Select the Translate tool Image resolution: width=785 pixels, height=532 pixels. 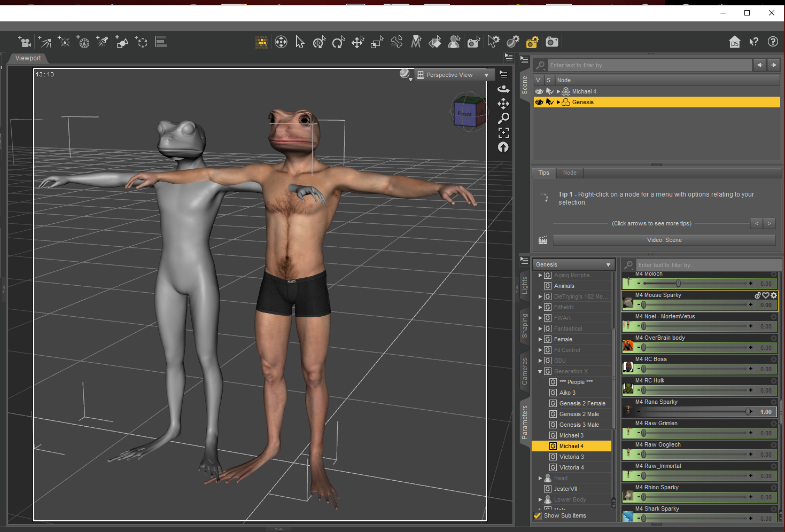357,42
